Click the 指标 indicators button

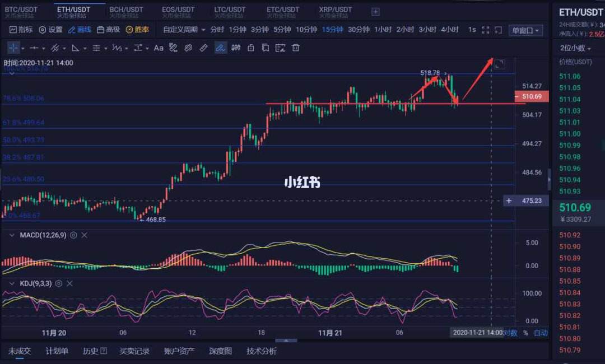tap(21, 30)
